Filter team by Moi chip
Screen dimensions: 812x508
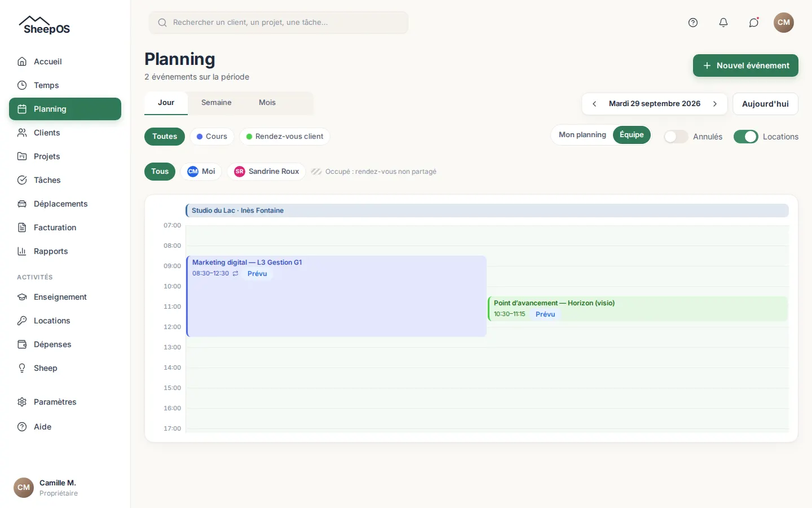(x=201, y=172)
